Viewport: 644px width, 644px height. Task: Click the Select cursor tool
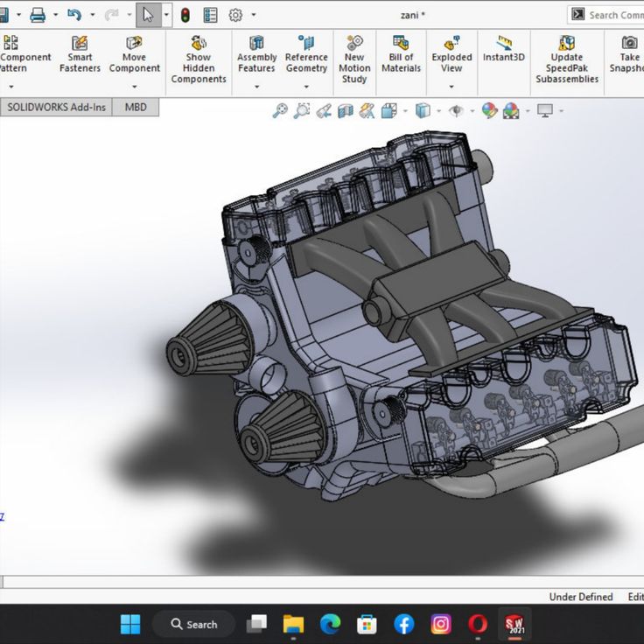[148, 15]
